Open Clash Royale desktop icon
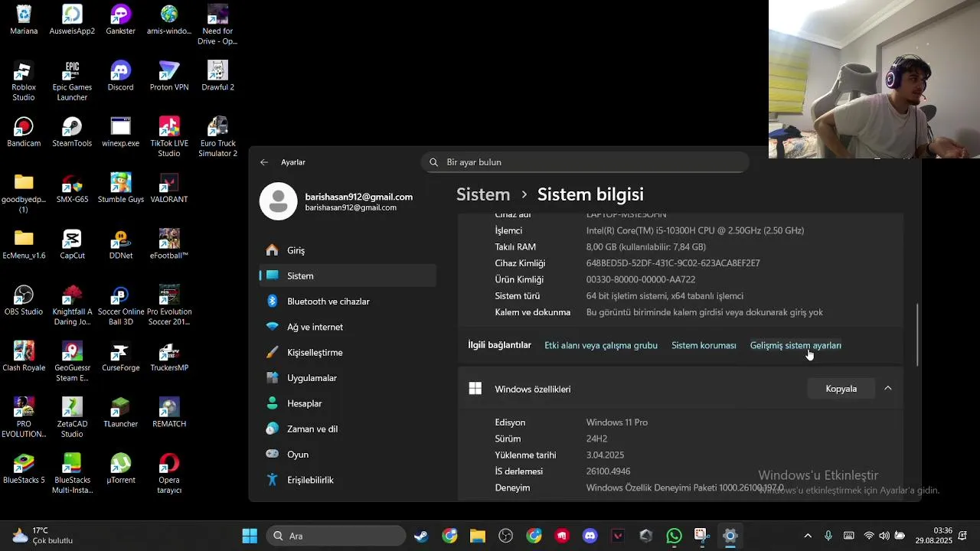Screen dimensions: 980x551 tap(24, 357)
